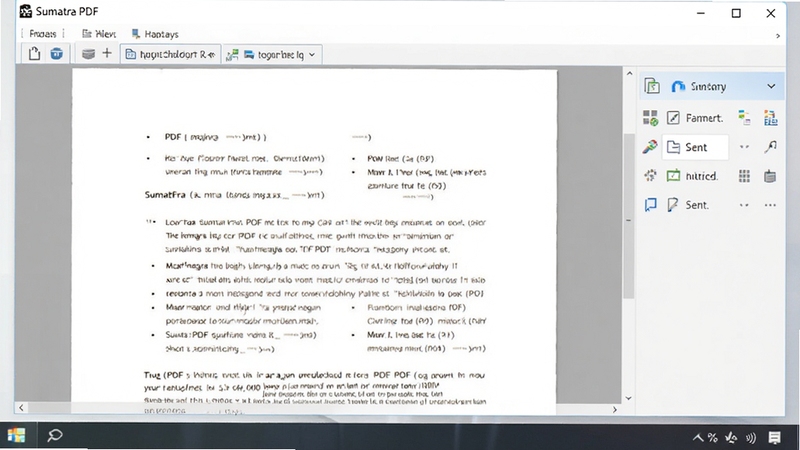Click the pen-on-page icon beside bottom Sent.
800x450 pixels.
point(673,205)
